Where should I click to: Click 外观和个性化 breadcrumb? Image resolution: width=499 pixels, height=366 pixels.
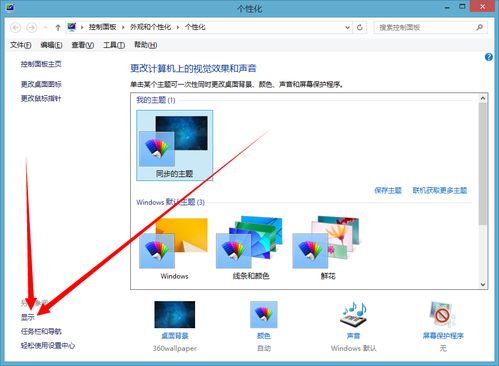tap(150, 27)
